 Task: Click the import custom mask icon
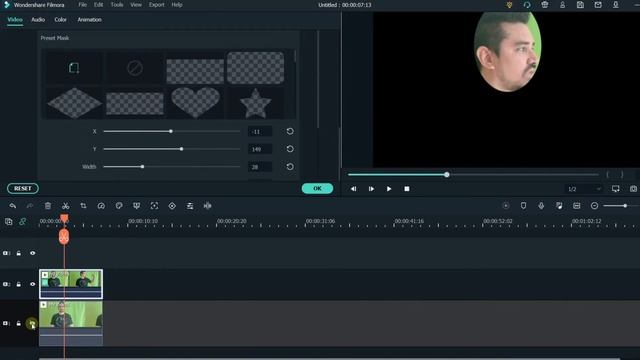[x=74, y=68]
